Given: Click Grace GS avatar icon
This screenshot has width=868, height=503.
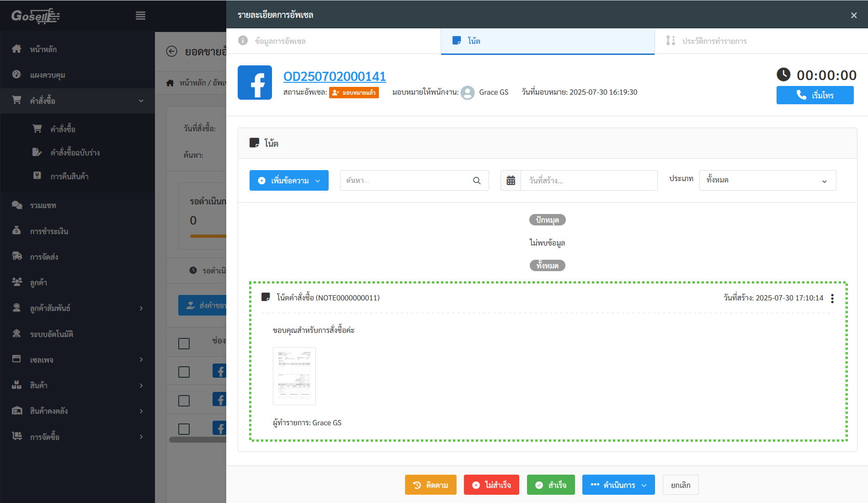Looking at the screenshot, I should click(468, 93).
